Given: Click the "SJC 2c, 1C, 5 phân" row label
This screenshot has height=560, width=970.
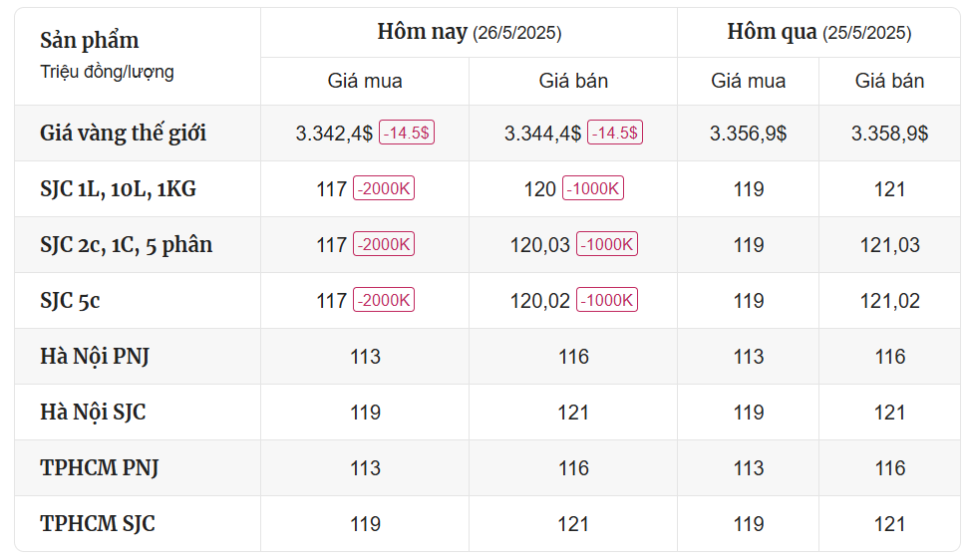Looking at the screenshot, I should pos(127,245).
